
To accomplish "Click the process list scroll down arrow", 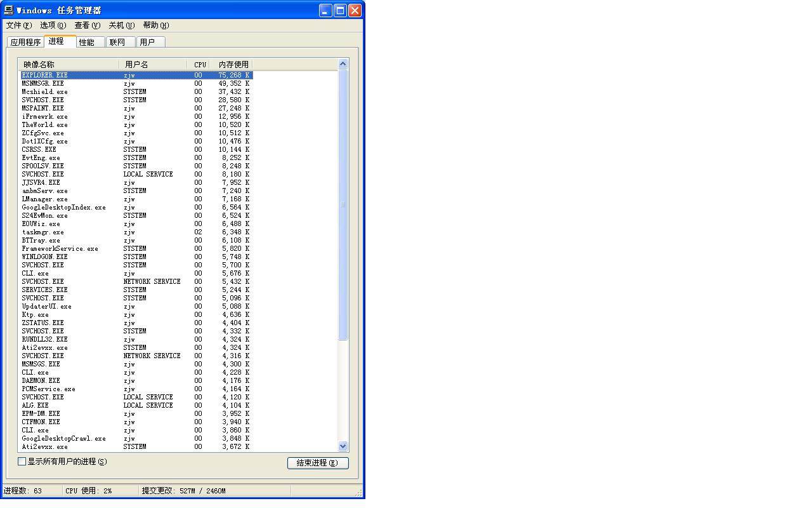I will click(x=343, y=446).
